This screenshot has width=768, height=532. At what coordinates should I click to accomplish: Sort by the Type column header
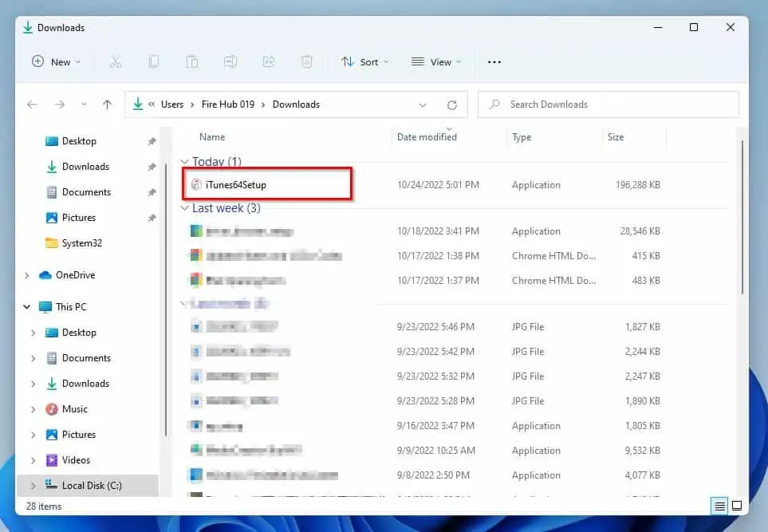(x=522, y=137)
